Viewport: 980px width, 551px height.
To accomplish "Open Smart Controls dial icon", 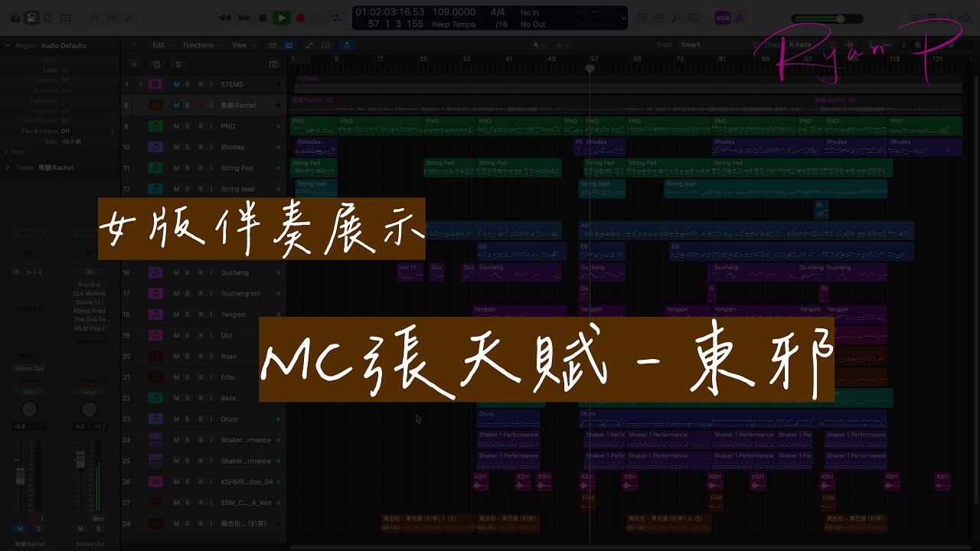I will (95, 18).
